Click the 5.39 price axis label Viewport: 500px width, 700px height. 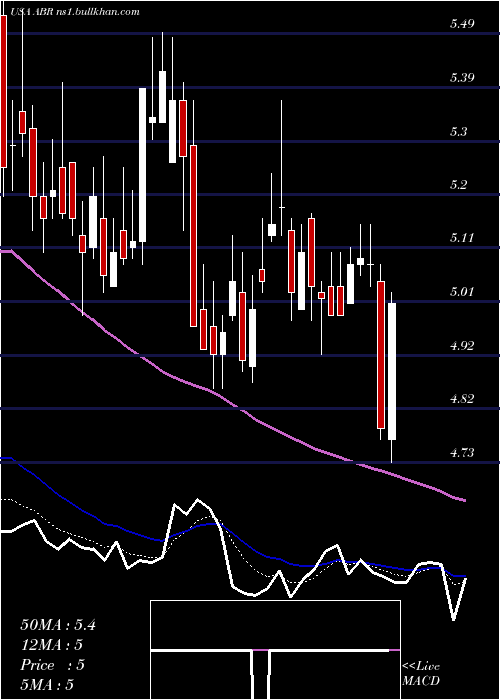coord(462,78)
